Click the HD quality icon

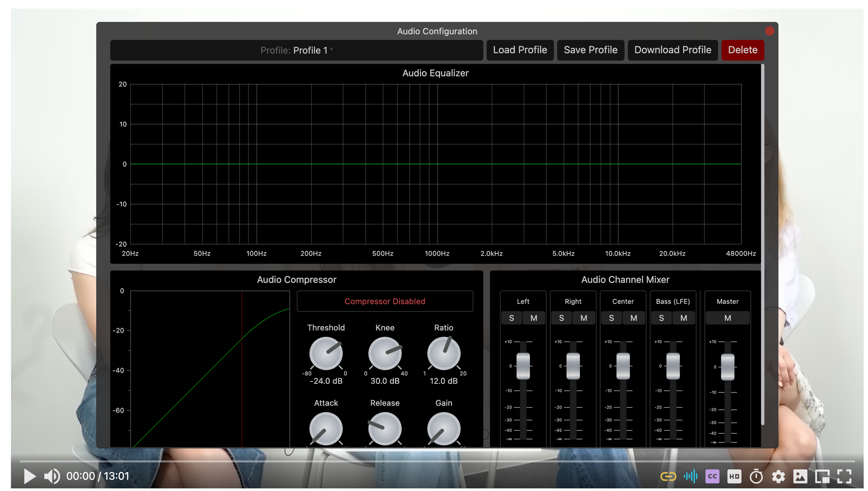click(734, 477)
